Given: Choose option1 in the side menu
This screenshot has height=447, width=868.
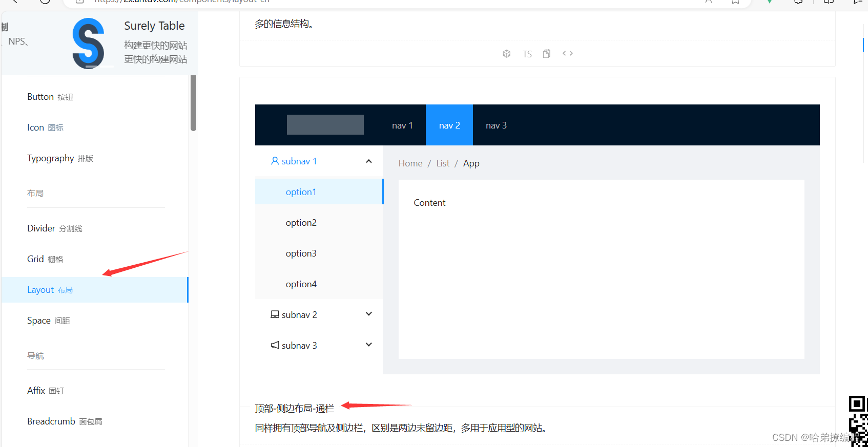Looking at the screenshot, I should [319, 192].
